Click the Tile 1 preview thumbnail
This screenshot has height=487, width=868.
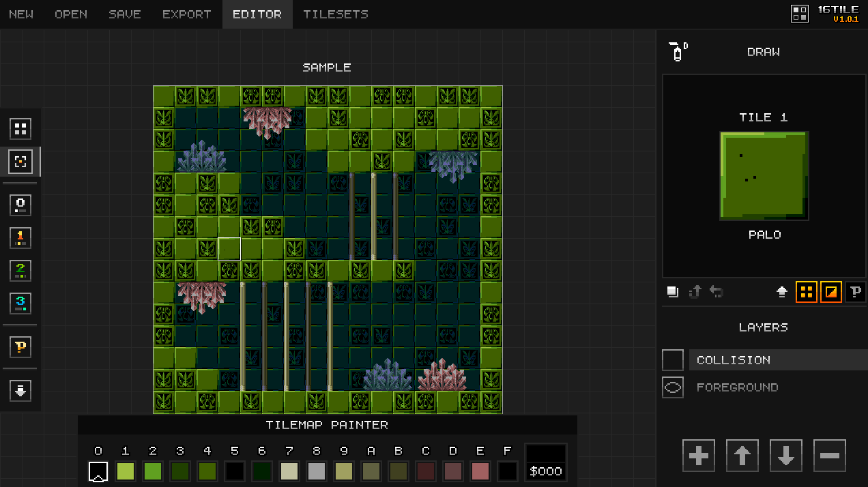click(x=764, y=175)
